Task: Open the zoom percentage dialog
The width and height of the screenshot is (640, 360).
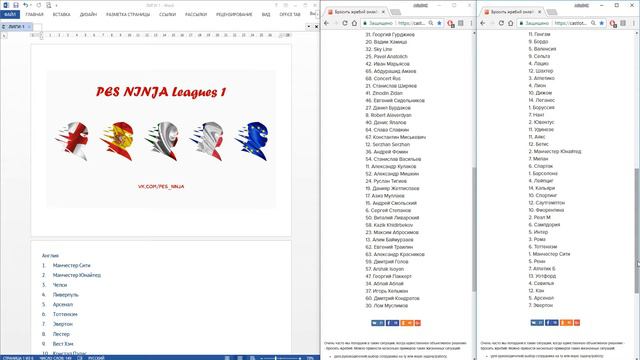Action: click(x=310, y=358)
